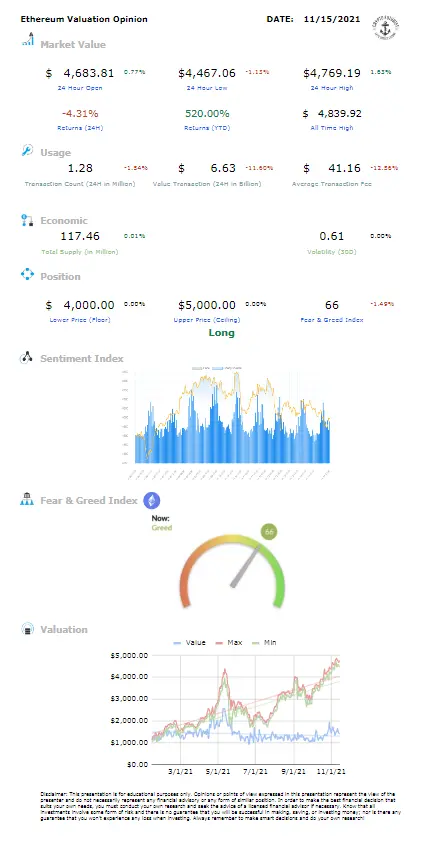Click the 41.16 average fee value

pyautogui.click(x=344, y=168)
